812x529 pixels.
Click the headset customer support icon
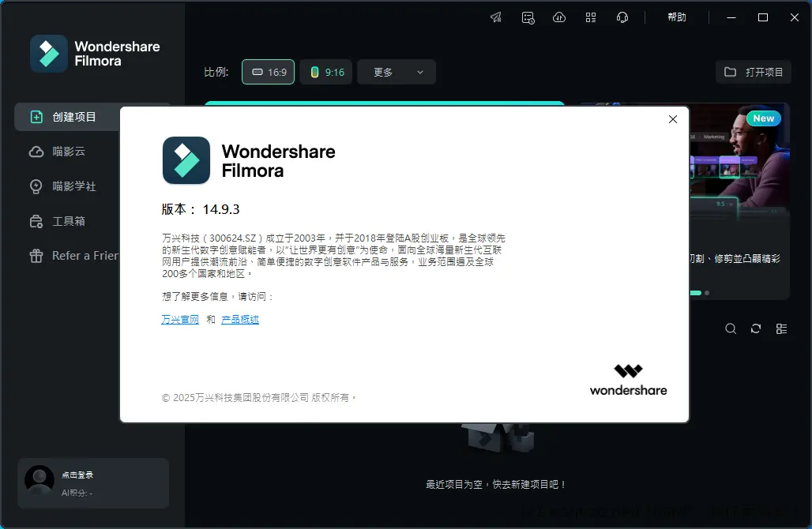622,17
